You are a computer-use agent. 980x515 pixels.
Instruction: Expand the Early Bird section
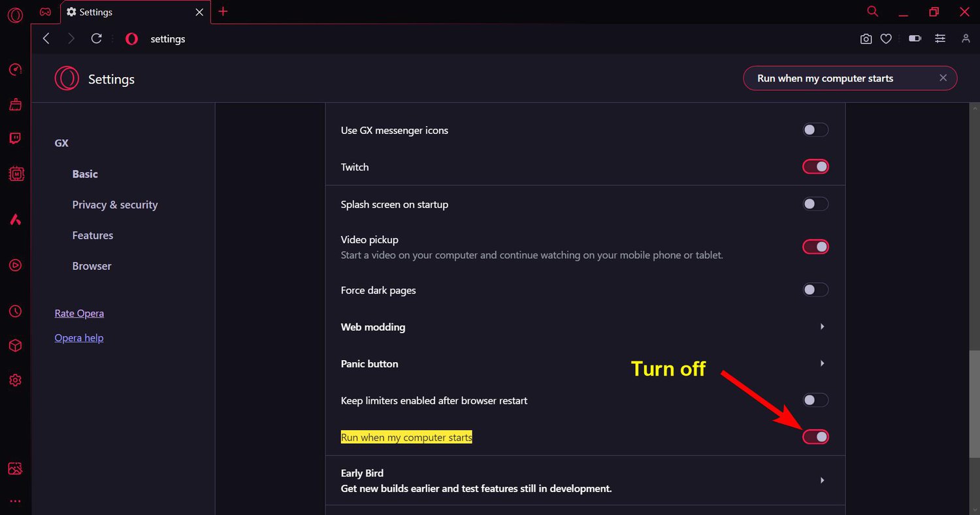pos(822,480)
